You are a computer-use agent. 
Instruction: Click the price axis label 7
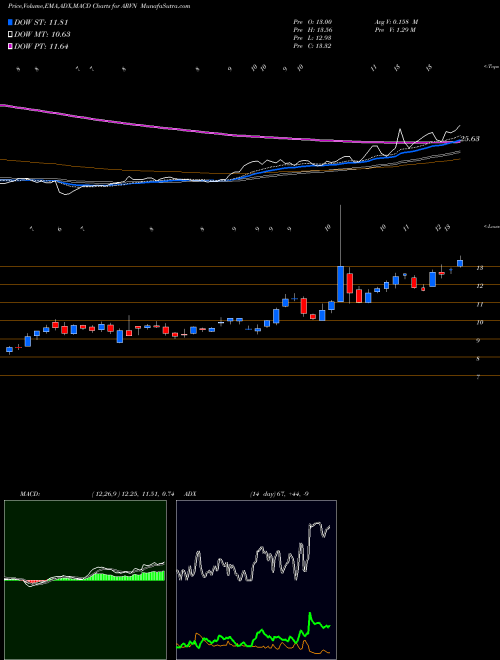coord(478,377)
